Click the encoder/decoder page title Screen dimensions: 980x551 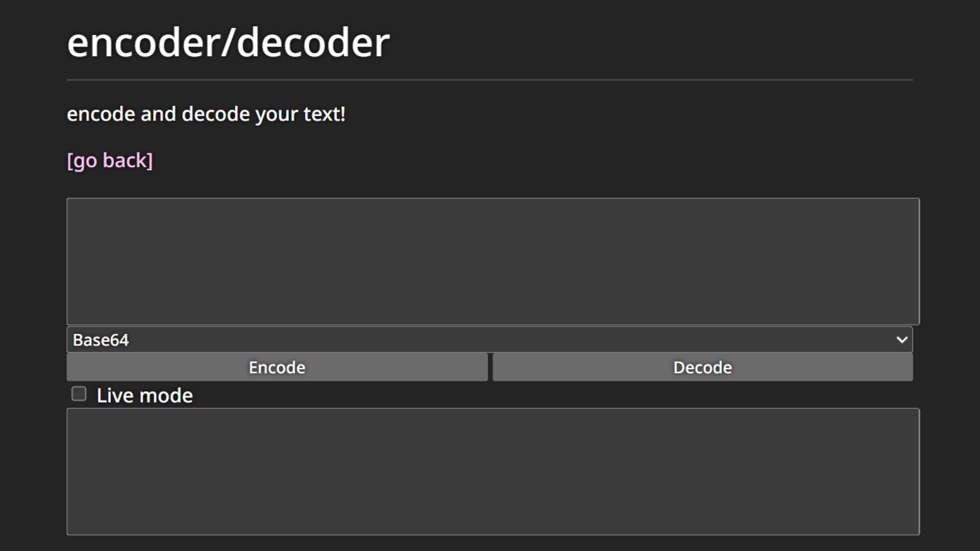click(x=228, y=43)
